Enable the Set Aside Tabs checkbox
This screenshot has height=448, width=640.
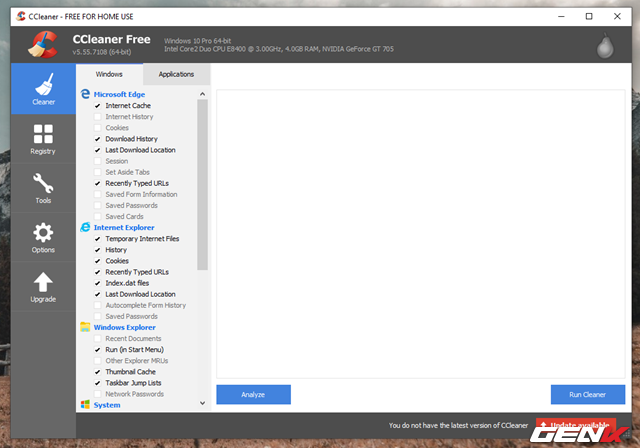point(98,172)
